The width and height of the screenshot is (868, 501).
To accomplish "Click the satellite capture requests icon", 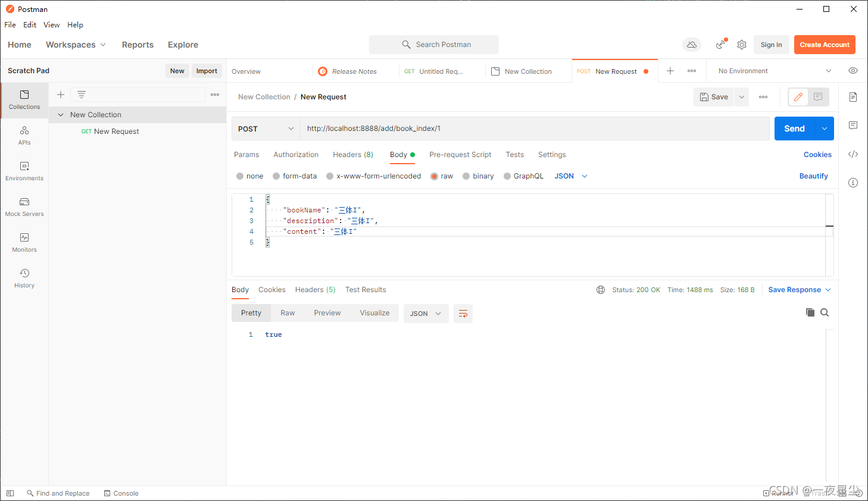I will point(721,45).
